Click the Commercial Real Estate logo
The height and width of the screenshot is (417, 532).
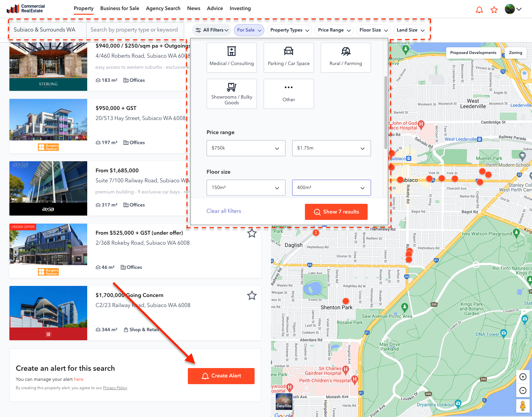coord(26,9)
